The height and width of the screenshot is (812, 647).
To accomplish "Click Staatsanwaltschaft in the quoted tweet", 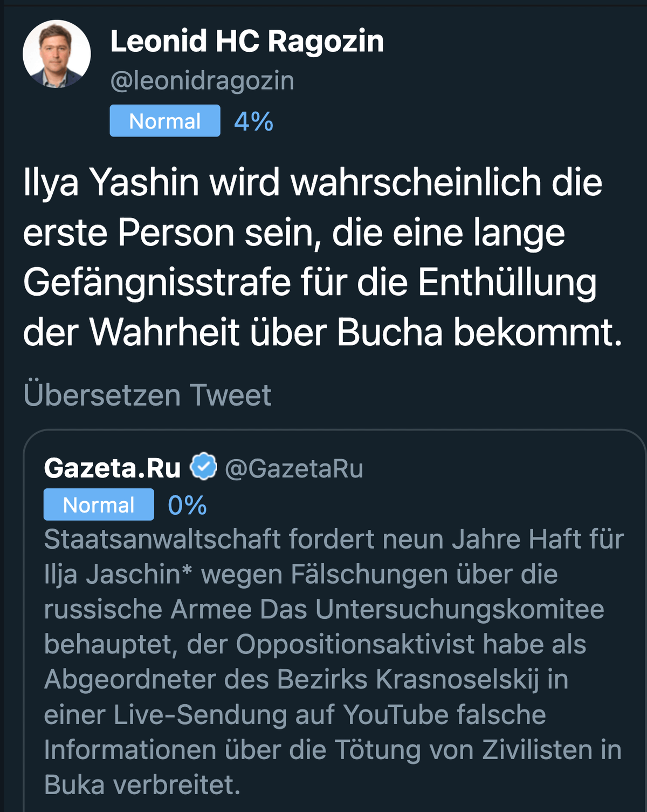I will (x=162, y=540).
